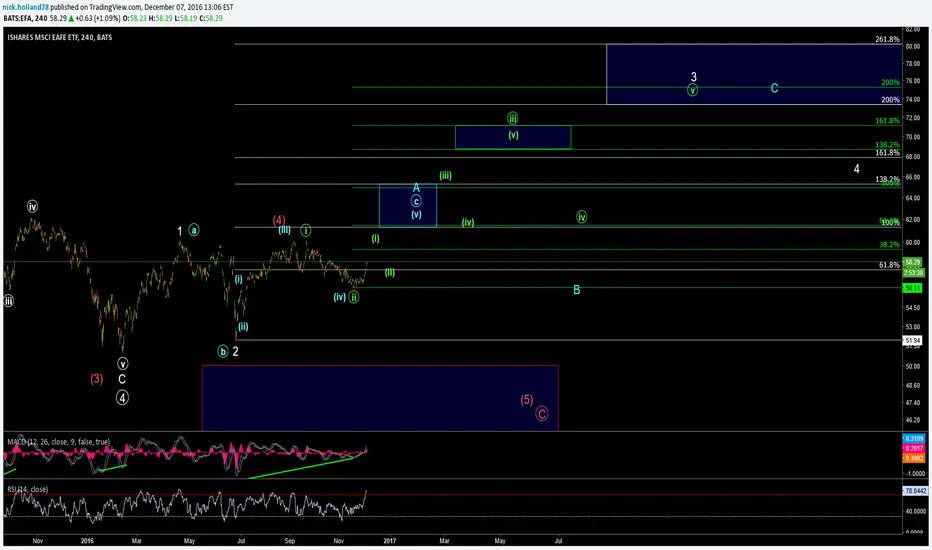This screenshot has height=550, width=932.
Task: Click the pink MACD value 0.2017
Action: (914, 448)
